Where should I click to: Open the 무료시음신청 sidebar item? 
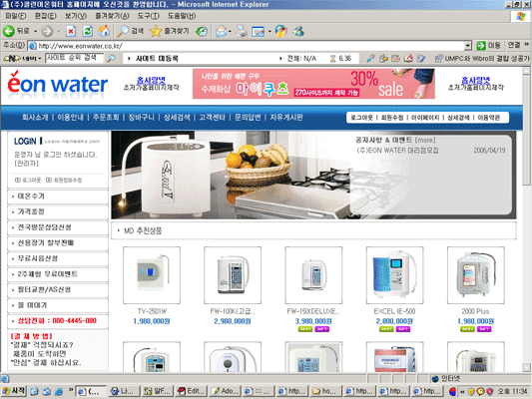(58, 259)
